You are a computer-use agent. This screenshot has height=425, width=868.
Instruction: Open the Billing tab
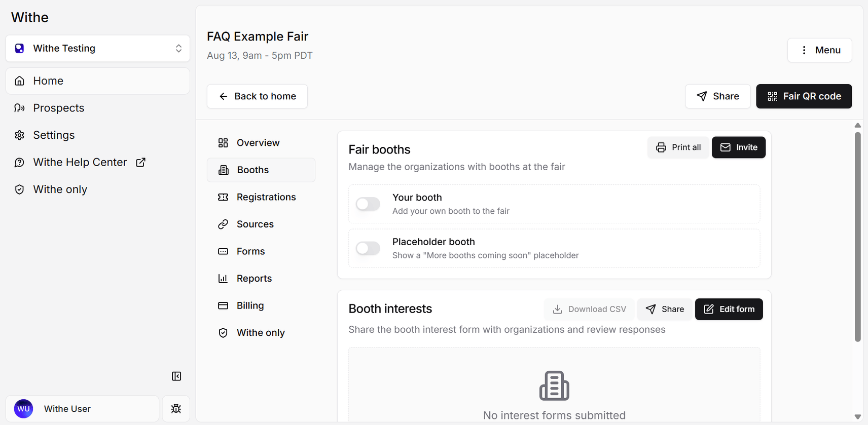pos(261,305)
